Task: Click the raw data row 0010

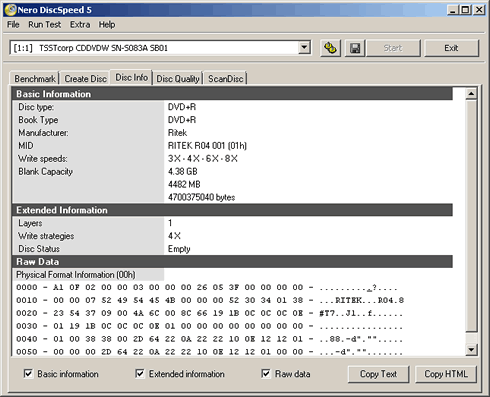Action: (210, 300)
